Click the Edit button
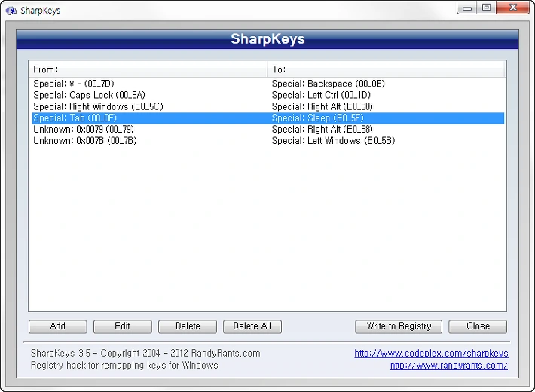This screenshot has width=535, height=392. pos(123,326)
